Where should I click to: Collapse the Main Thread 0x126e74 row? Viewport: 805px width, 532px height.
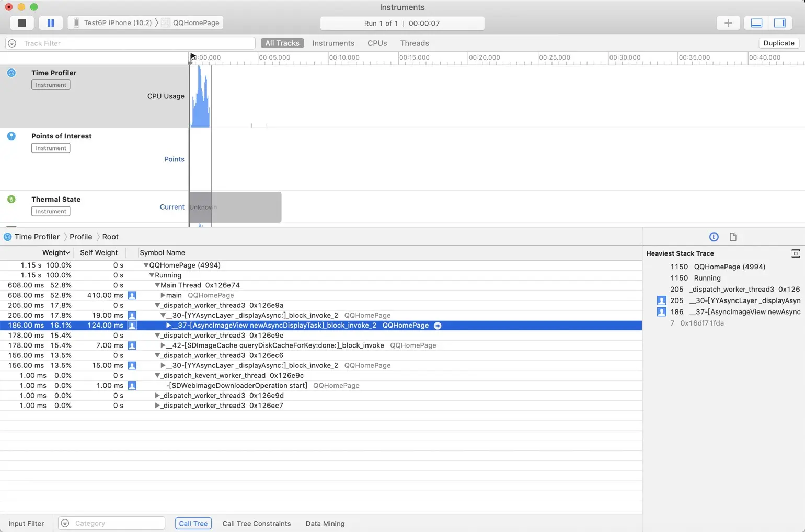pos(157,285)
